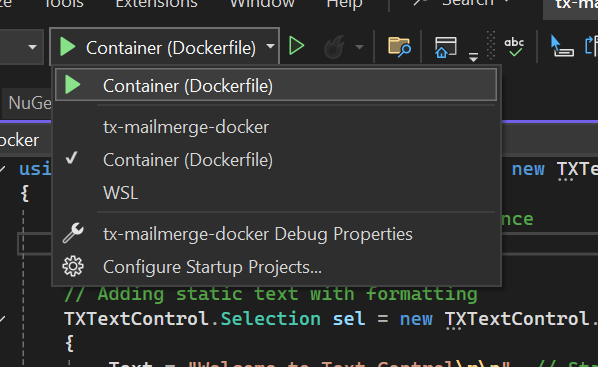Click the blue cursor pointer toolbar icon
This screenshot has height=367, width=598.
pos(562,46)
